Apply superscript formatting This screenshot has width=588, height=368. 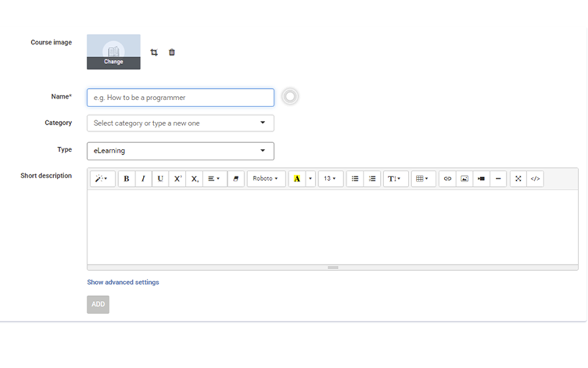point(178,179)
